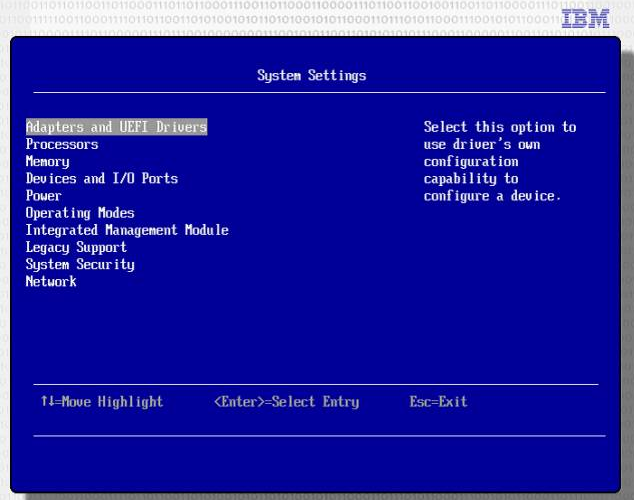Screen dimensions: 634x500
Task: Click the System Settings title heading
Action: coord(312,75)
